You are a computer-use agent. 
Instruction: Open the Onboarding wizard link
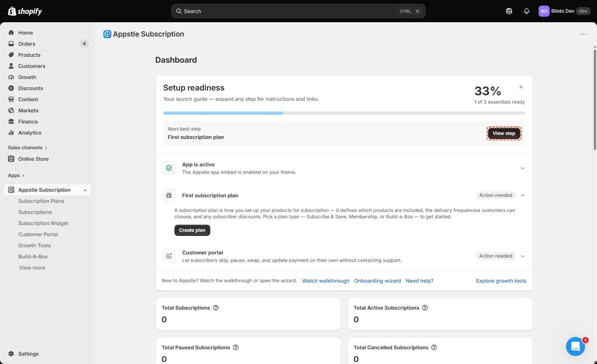pos(378,281)
